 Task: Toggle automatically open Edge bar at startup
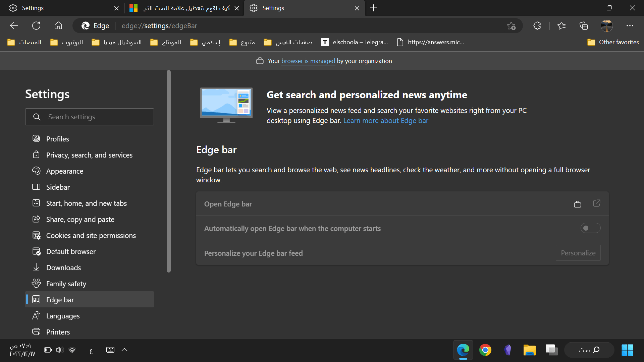[590, 228]
